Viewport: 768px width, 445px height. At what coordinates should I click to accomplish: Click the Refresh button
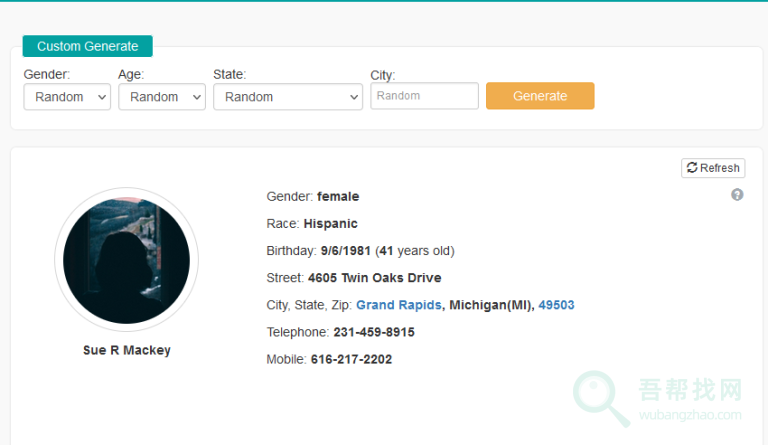[x=713, y=168]
